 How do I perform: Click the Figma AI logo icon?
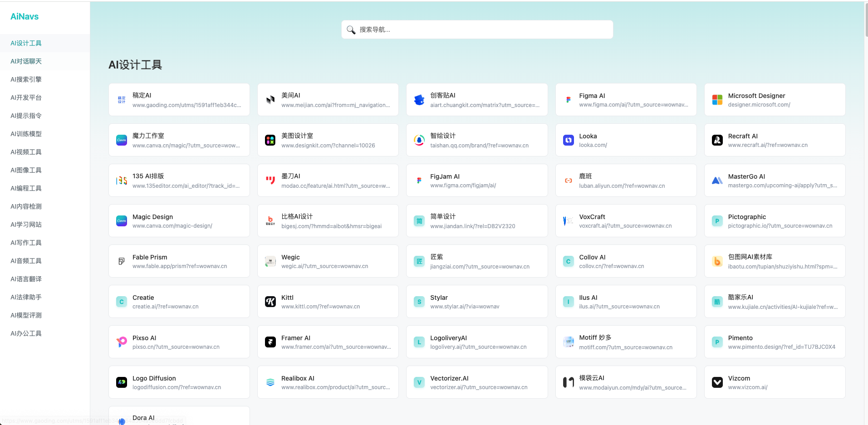(x=568, y=100)
